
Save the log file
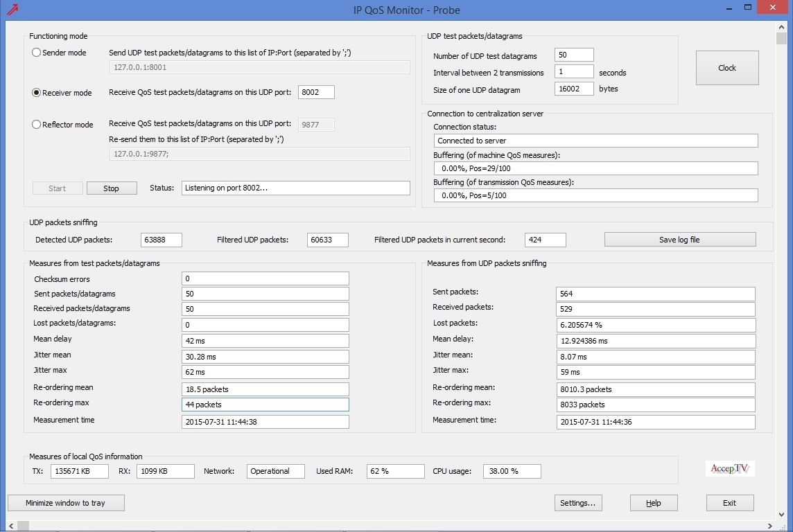tap(680, 239)
